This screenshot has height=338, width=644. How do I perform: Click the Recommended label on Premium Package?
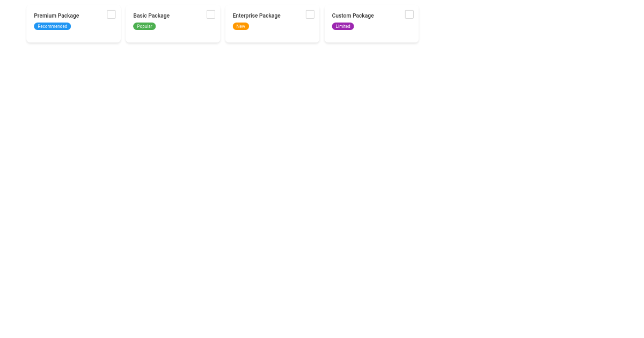click(52, 26)
